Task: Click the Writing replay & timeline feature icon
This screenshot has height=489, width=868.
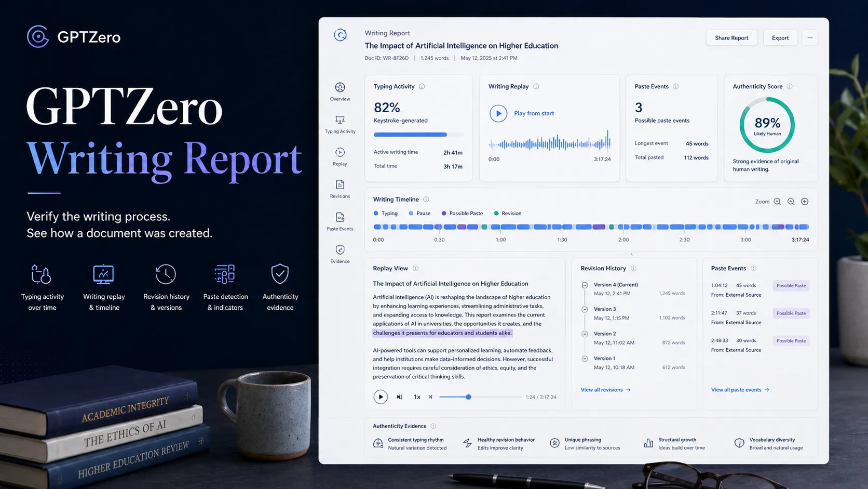Action: [103, 274]
